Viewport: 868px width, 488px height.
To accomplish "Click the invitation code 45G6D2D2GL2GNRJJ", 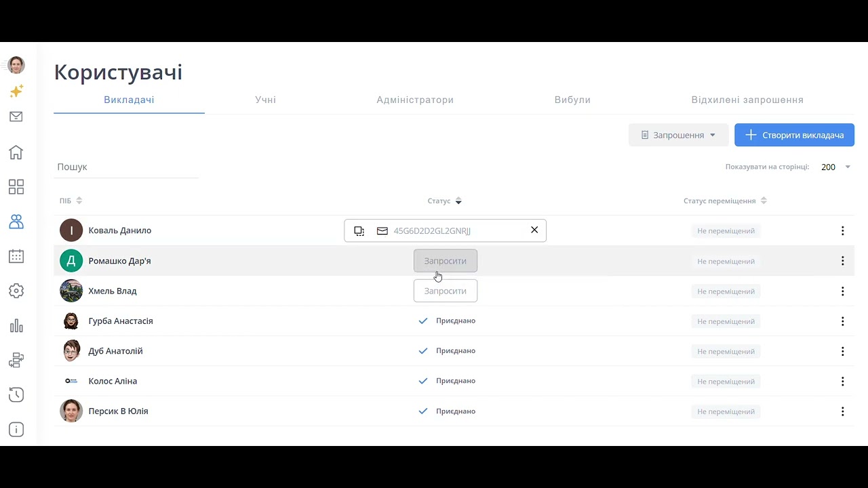I will point(432,230).
